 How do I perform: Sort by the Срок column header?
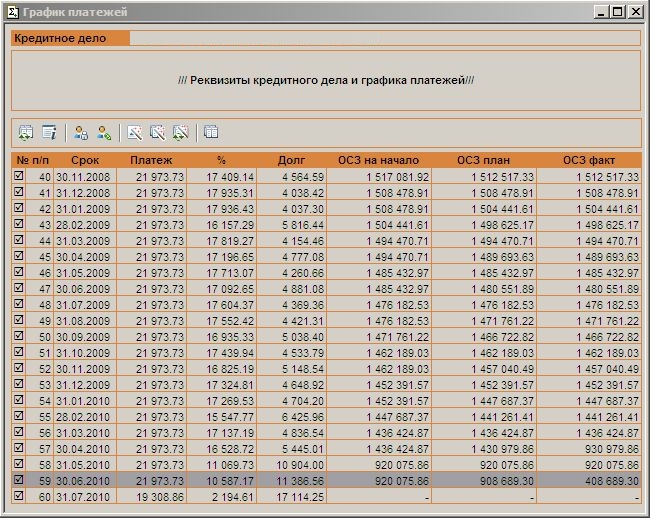click(x=84, y=160)
